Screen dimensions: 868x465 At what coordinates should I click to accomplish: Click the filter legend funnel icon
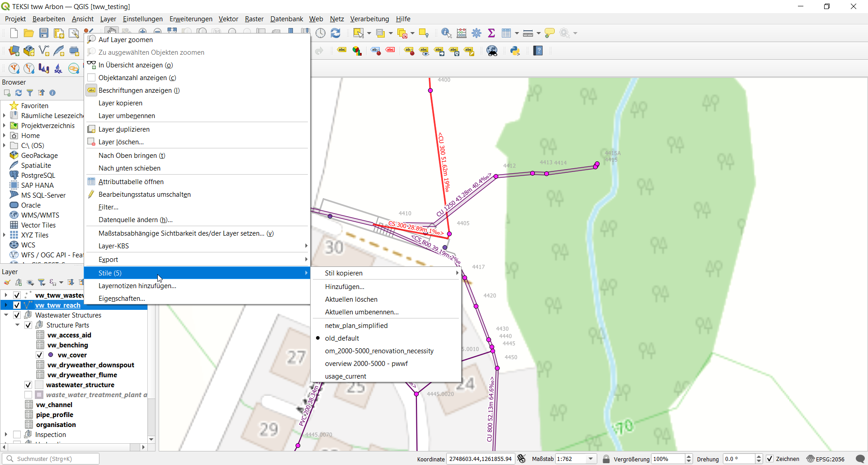(x=42, y=283)
